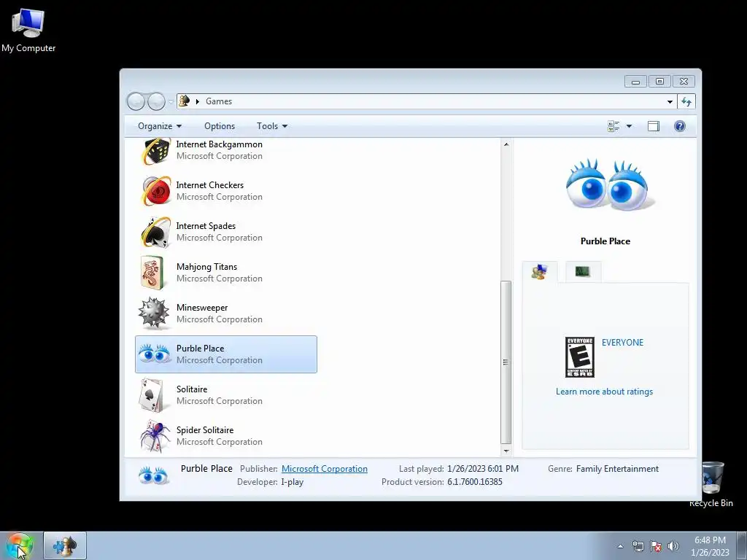Open the recent pages dropdown arrow
The width and height of the screenshot is (747, 560).
click(x=171, y=101)
